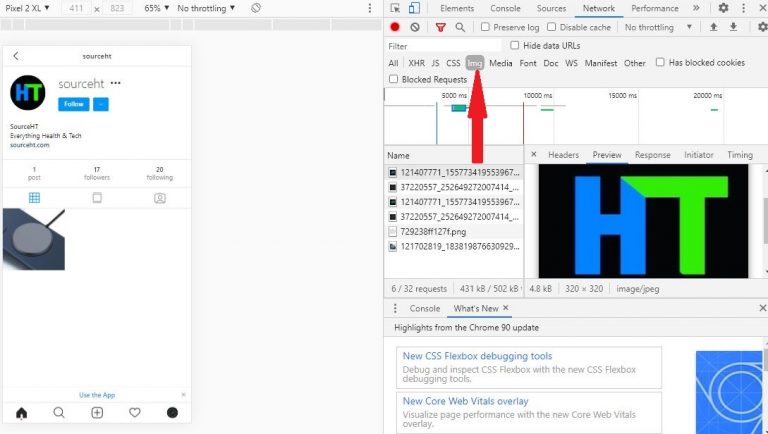Click the red record network log icon

pos(396,27)
